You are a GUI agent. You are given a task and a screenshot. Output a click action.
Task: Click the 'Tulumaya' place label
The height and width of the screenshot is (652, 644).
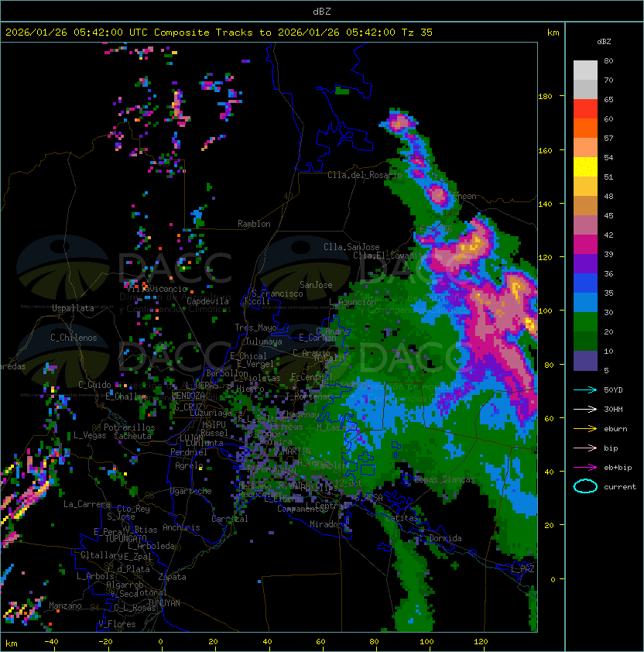pyautogui.click(x=264, y=341)
